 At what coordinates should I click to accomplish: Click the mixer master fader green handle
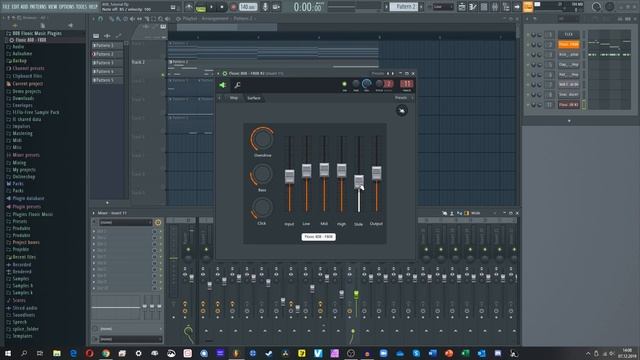[356, 294]
